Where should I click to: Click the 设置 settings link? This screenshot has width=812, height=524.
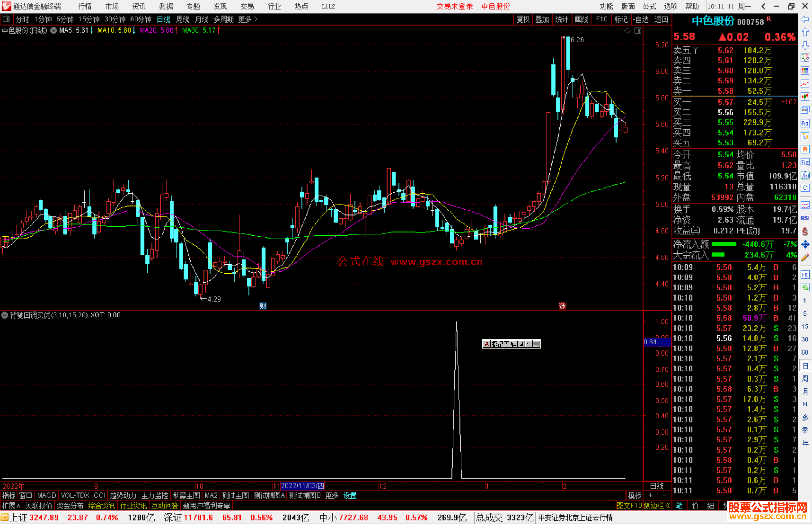[350, 495]
